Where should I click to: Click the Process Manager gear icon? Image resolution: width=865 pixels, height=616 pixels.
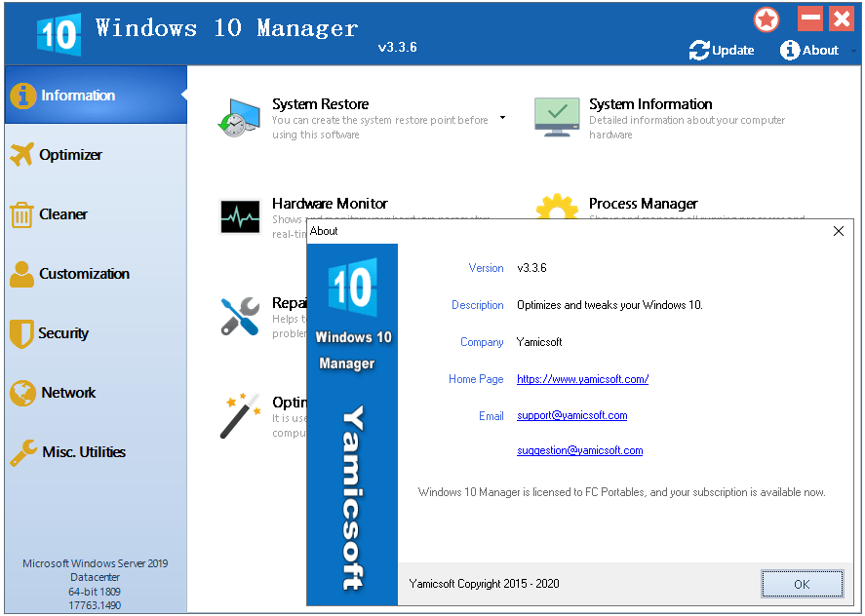557,207
